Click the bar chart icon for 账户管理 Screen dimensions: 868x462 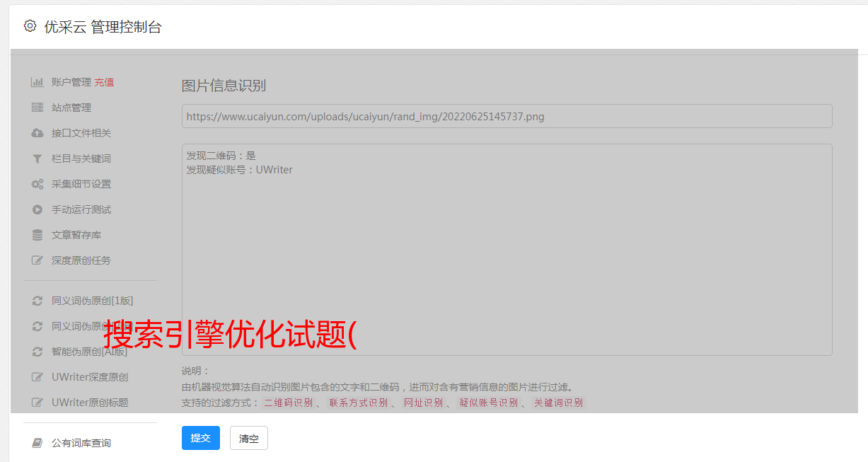point(37,82)
